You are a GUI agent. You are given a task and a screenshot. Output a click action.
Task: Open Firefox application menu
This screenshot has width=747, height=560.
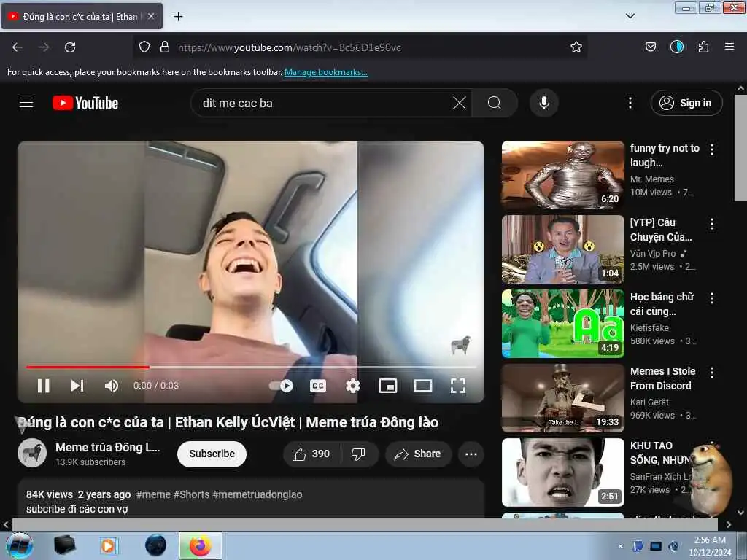(729, 47)
